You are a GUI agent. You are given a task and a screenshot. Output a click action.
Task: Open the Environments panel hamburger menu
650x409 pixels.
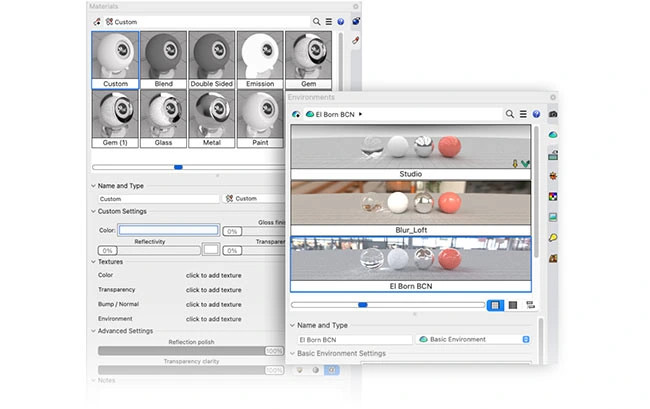[x=523, y=114]
